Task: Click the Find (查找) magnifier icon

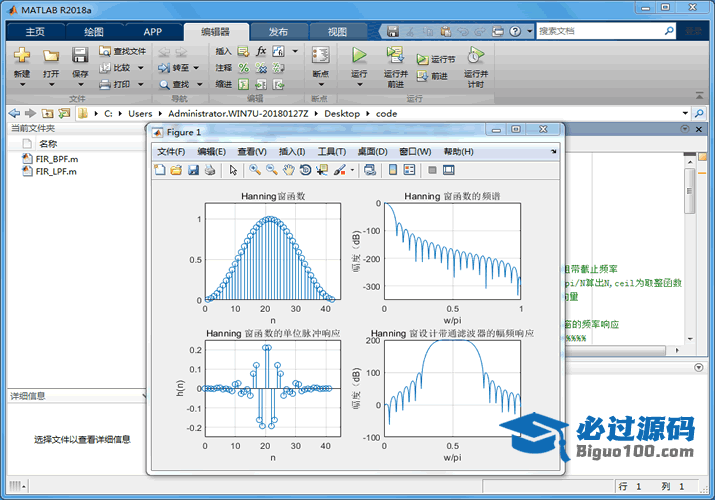Action: click(164, 84)
